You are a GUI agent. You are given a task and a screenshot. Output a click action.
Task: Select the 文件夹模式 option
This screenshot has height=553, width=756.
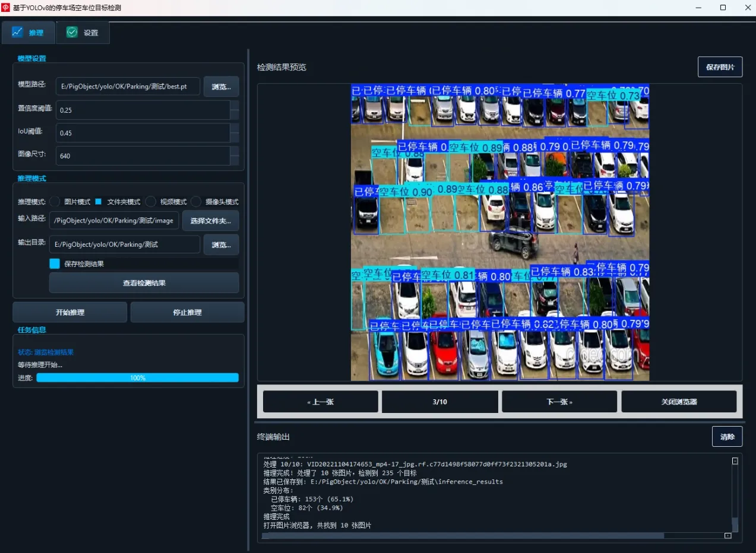[x=99, y=202]
